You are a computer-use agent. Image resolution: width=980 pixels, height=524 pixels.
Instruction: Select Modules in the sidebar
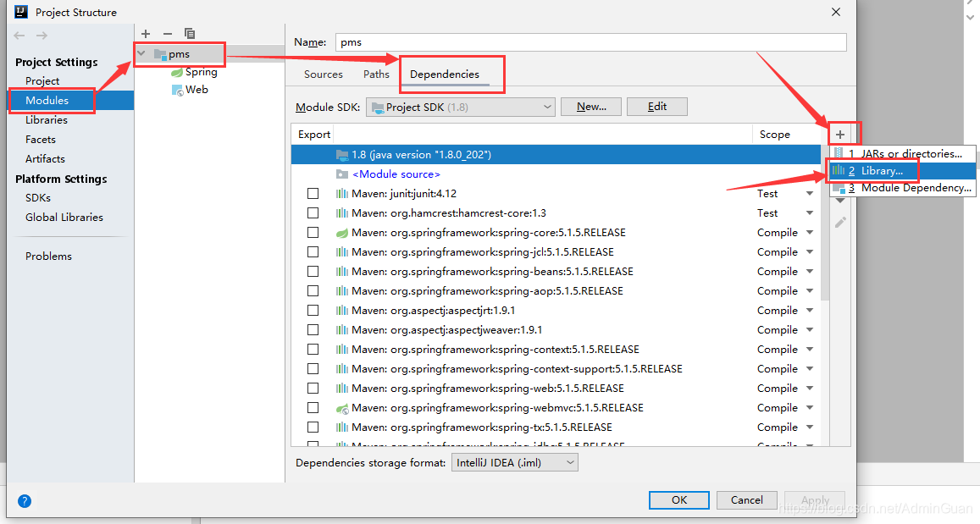click(70, 101)
